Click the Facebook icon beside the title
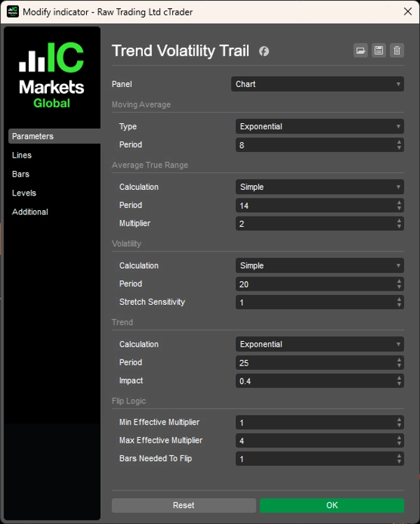 pos(264,51)
